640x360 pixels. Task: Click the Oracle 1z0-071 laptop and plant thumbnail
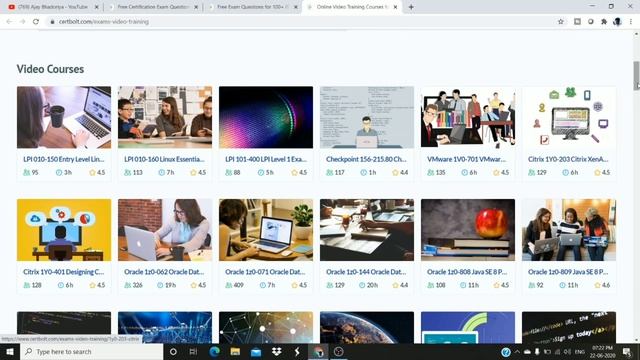(266, 230)
